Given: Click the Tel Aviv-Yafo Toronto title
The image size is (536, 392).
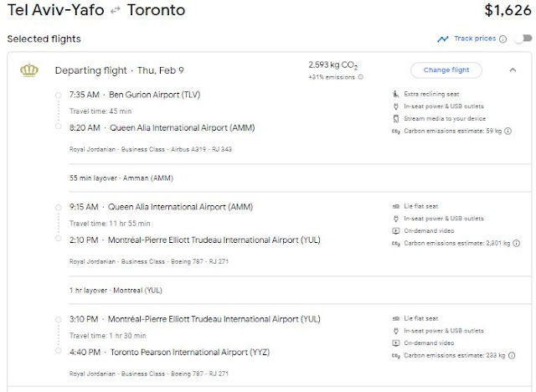Looking at the screenshot, I should pyautogui.click(x=96, y=10).
